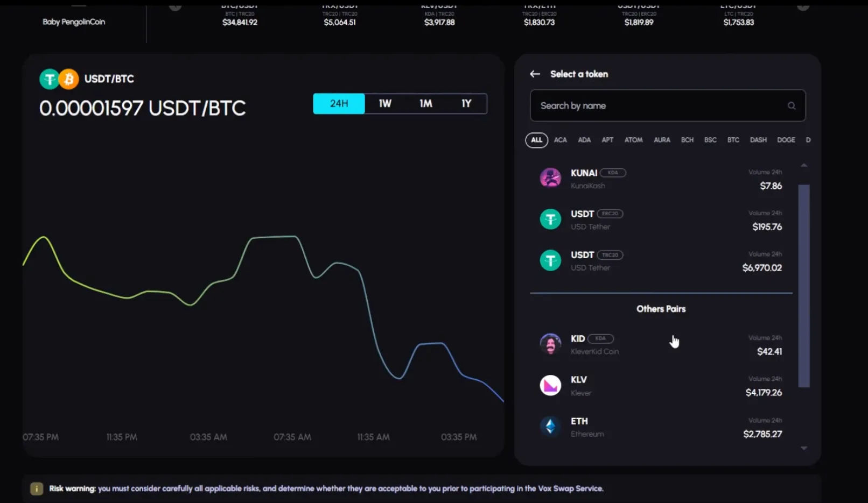The image size is (868, 503).
Task: Filter tokens by DASH
Action: (x=758, y=140)
